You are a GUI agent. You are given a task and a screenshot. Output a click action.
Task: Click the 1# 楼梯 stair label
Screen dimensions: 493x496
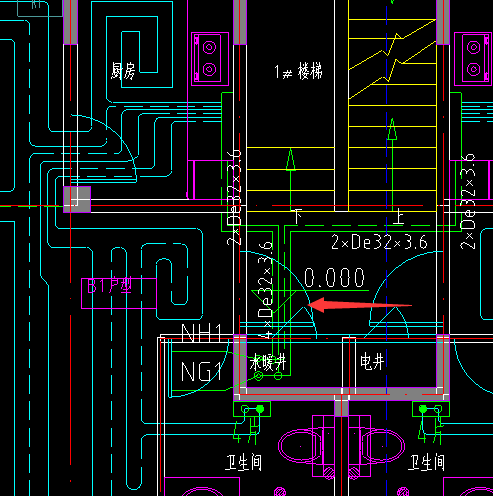(x=298, y=71)
